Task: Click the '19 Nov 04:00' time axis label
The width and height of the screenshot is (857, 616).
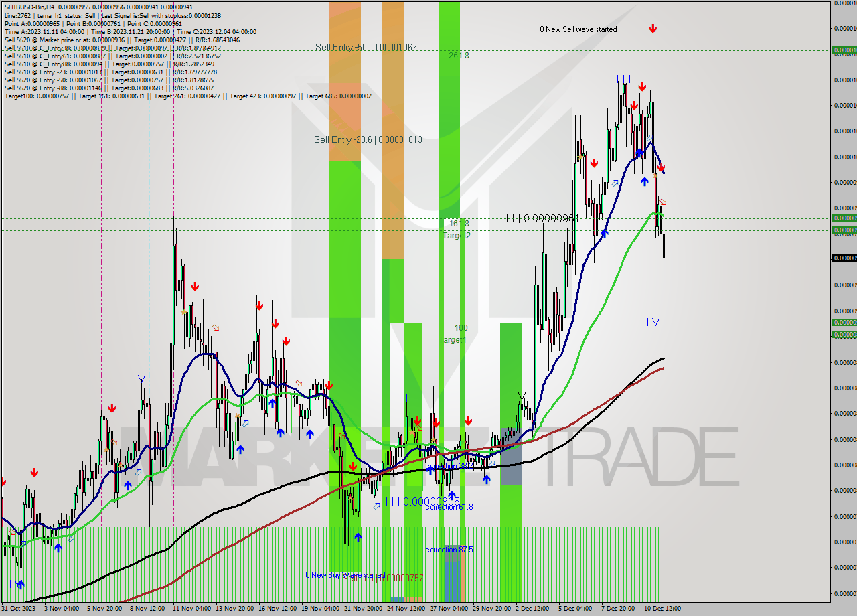Action: (319, 609)
